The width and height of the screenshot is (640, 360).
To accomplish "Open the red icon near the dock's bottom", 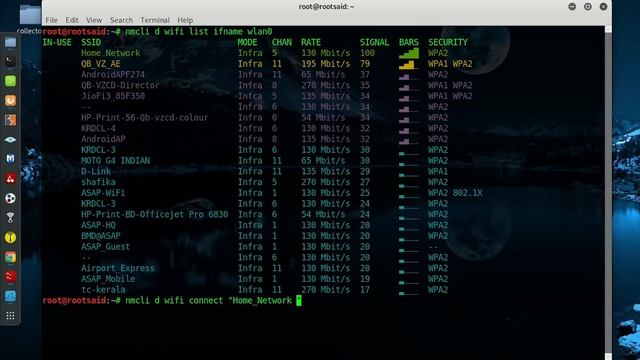I will tap(10, 276).
